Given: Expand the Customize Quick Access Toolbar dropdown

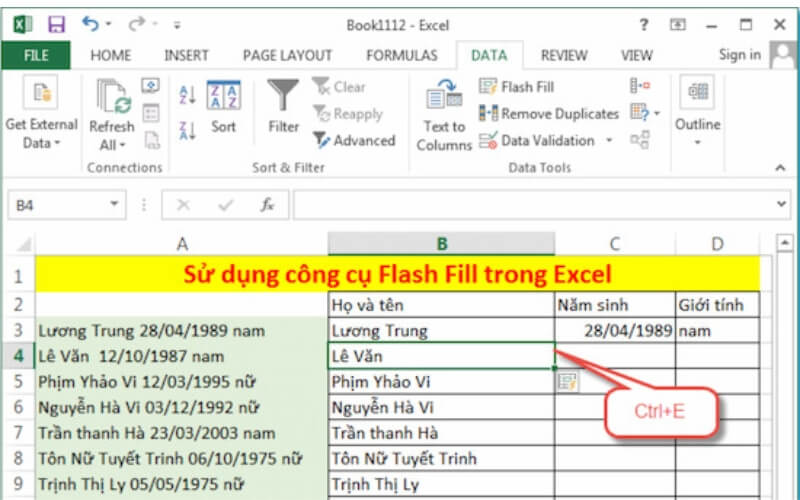Looking at the screenshot, I should tap(177, 25).
